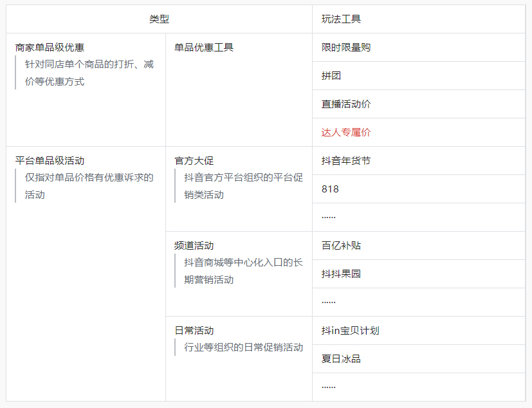Image resolution: width=532 pixels, height=408 pixels.
Task: Click the 单品优惠工具 cell
Action: pyautogui.click(x=204, y=48)
